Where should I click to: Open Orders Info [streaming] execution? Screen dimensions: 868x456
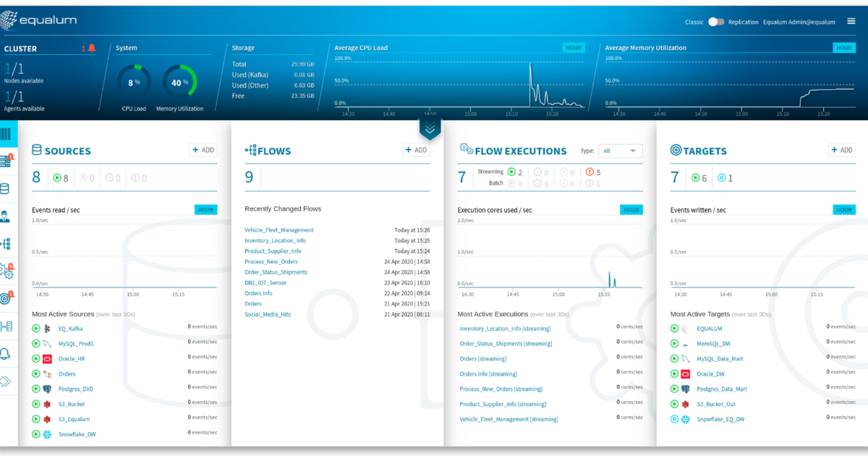tap(488, 374)
